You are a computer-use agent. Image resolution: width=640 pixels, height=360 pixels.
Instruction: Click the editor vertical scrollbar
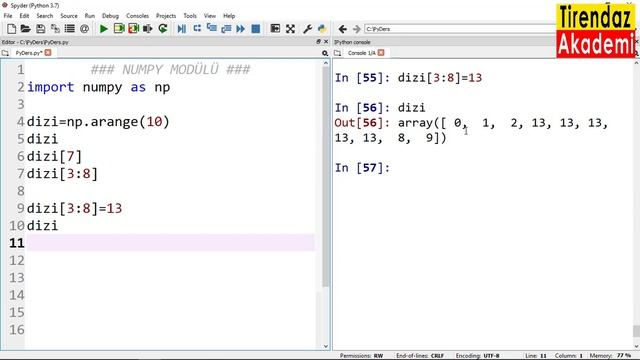pos(325,176)
